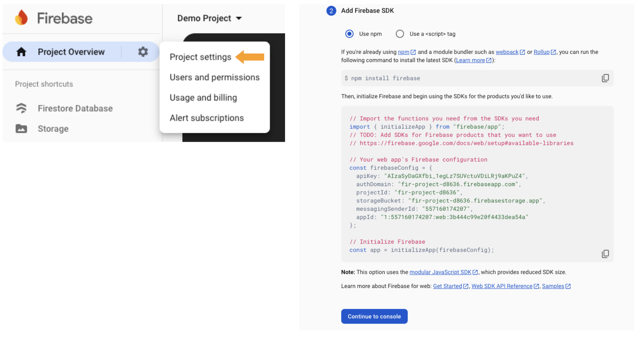Follow the webpack link

(507, 52)
